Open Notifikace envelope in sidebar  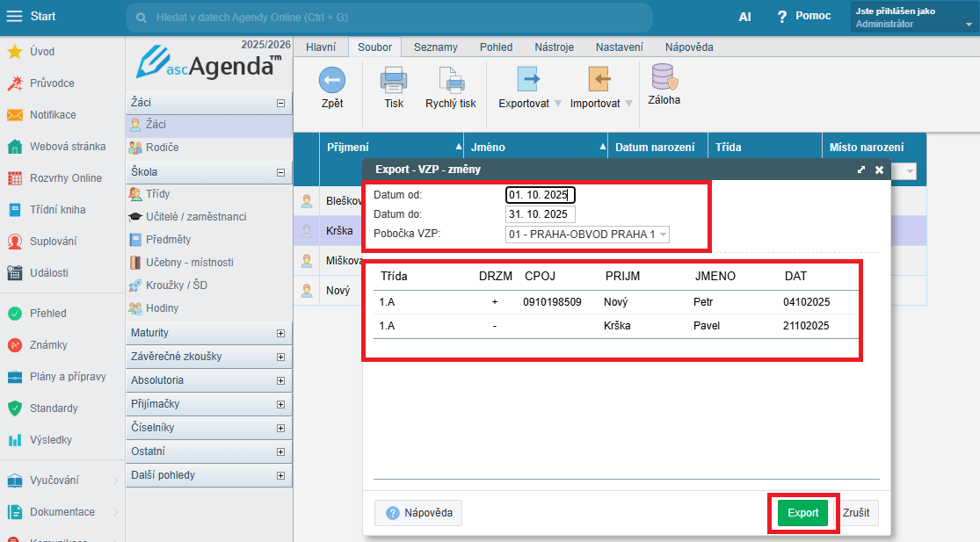(15, 115)
